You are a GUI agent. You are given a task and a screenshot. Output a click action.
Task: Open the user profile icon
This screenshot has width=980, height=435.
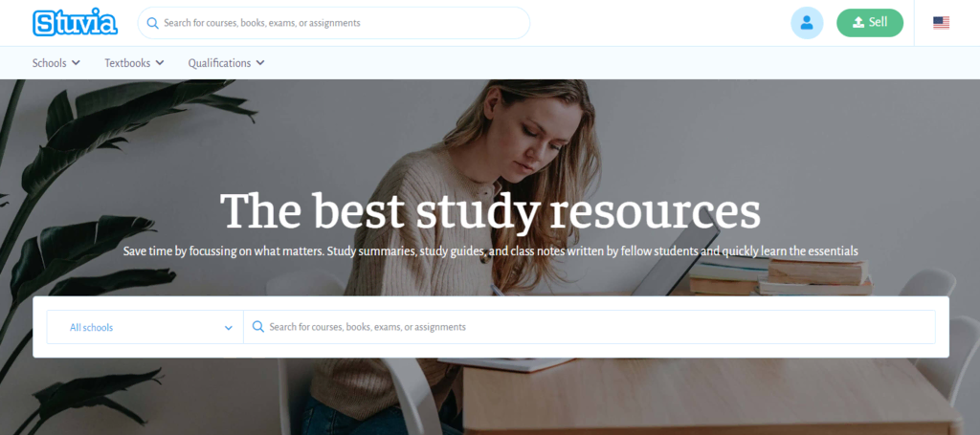(806, 23)
